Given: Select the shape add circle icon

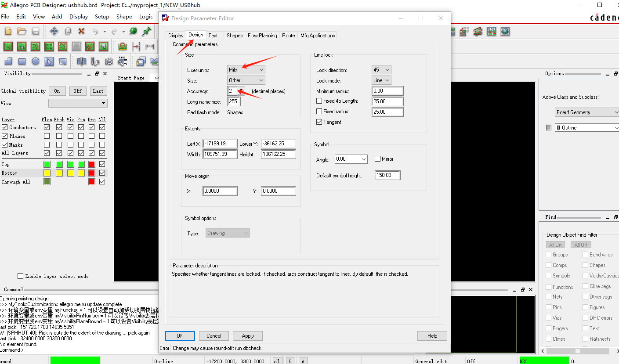Looking at the screenshot, I should click(36, 61).
